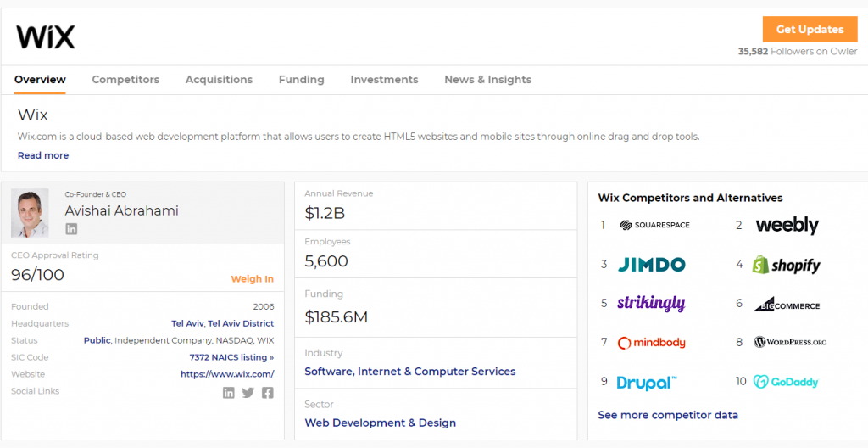Open the Tel Aviv headquarters link

point(187,323)
